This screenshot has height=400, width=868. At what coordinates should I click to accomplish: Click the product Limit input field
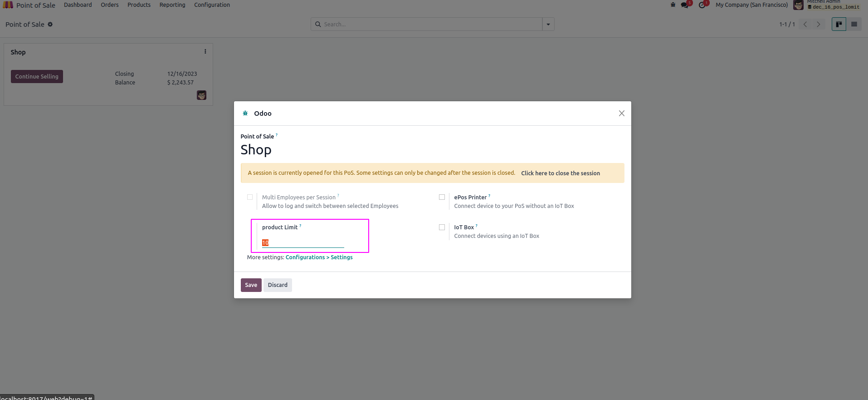[x=303, y=243]
